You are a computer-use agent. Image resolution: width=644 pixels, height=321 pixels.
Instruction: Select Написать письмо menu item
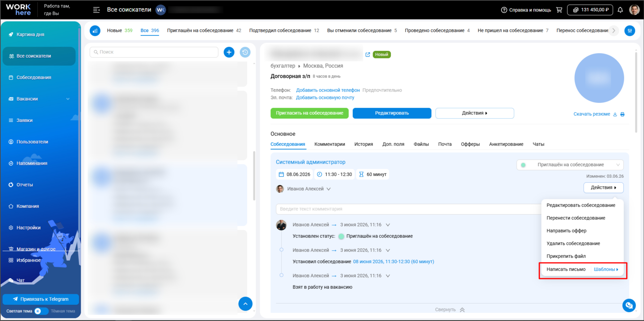(566, 269)
